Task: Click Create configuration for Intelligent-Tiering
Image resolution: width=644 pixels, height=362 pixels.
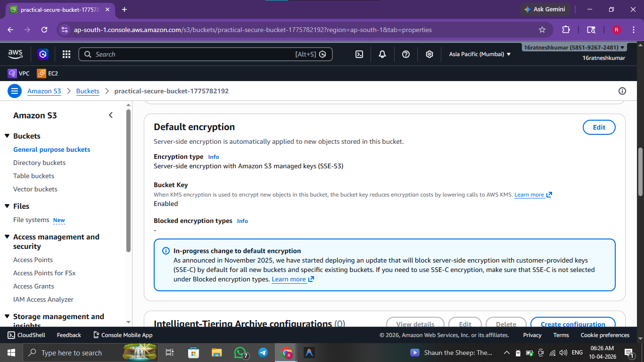Action: 573,324
